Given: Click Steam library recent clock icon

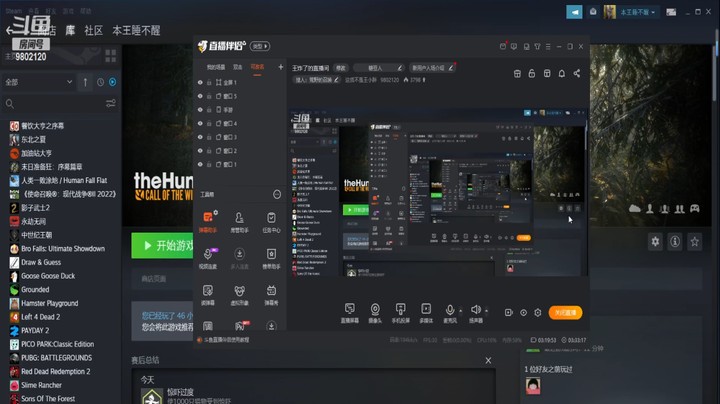Looking at the screenshot, I should (x=100, y=82).
